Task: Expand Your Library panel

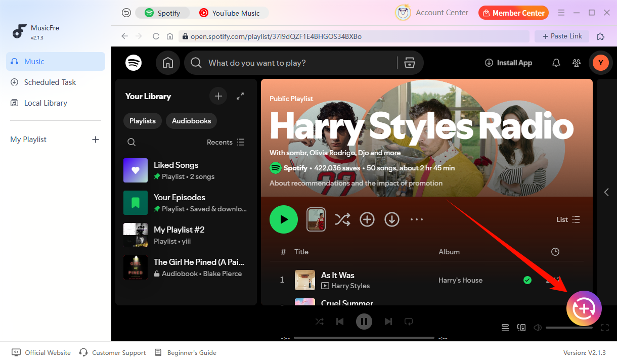Action: tap(241, 96)
